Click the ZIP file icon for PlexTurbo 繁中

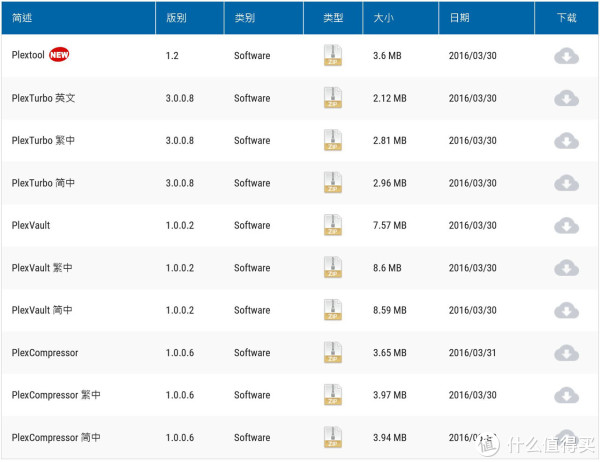click(x=333, y=140)
